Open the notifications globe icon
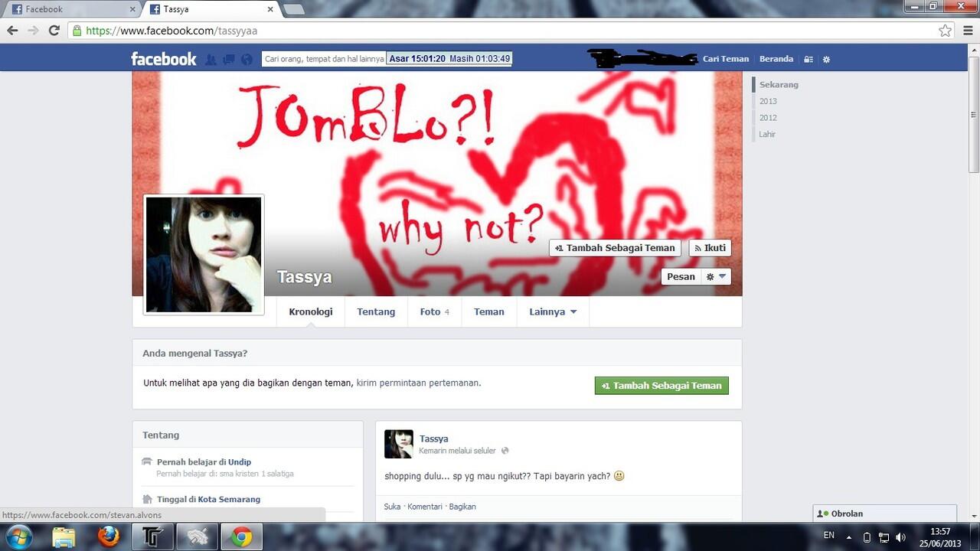 (247, 59)
